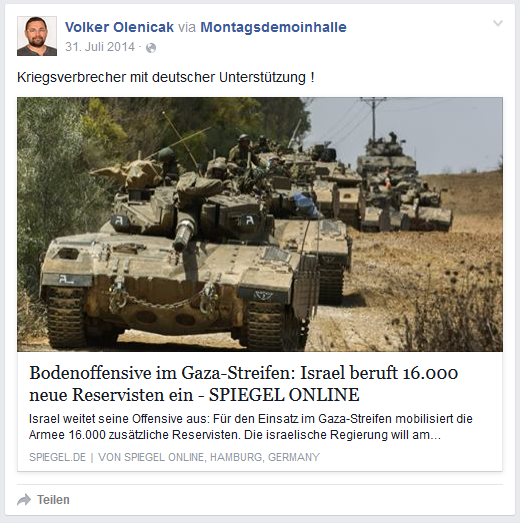Image resolution: width=520 pixels, height=523 pixels.
Task: Click the Teilen text button
Action: tap(53, 500)
